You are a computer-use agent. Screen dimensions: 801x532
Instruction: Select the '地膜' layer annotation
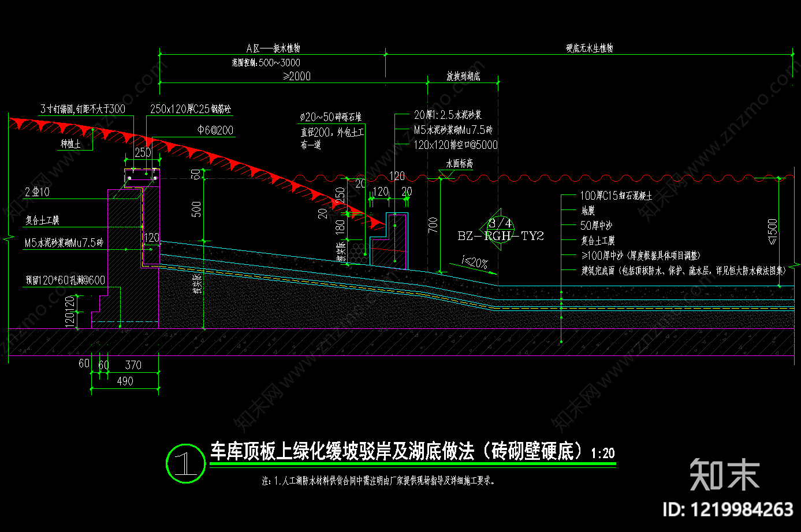pyautogui.click(x=587, y=211)
